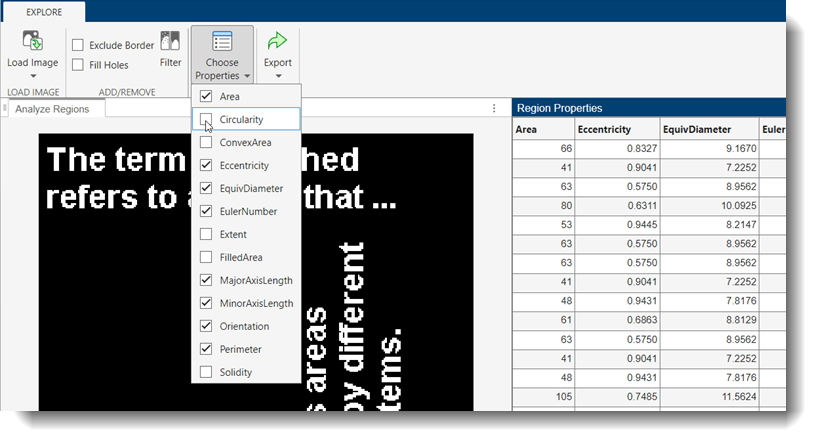Click the partially visible Euler column header

773,129
